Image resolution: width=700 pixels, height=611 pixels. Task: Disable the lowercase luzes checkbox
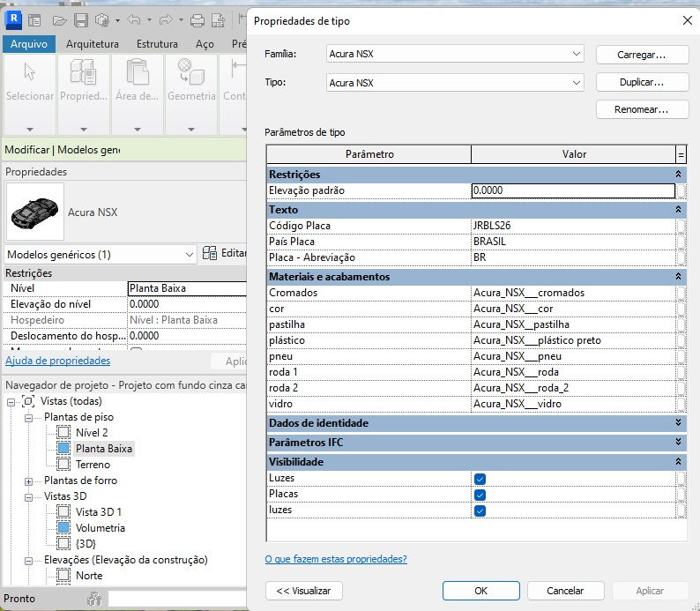480,510
